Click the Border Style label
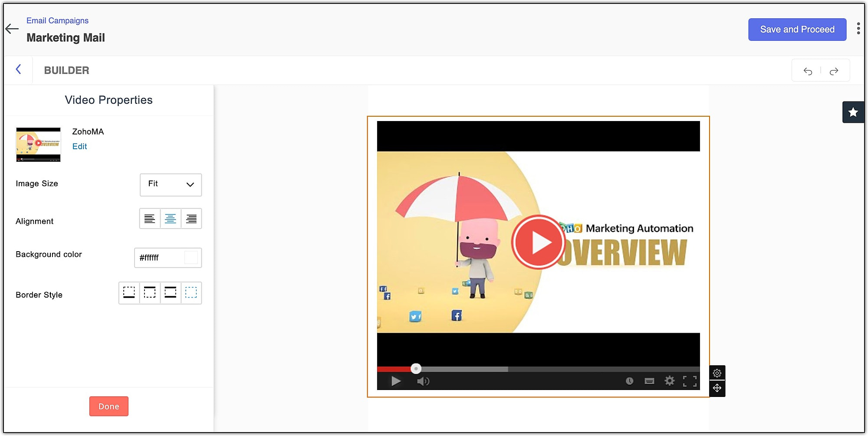This screenshot has height=436, width=868. [39, 295]
